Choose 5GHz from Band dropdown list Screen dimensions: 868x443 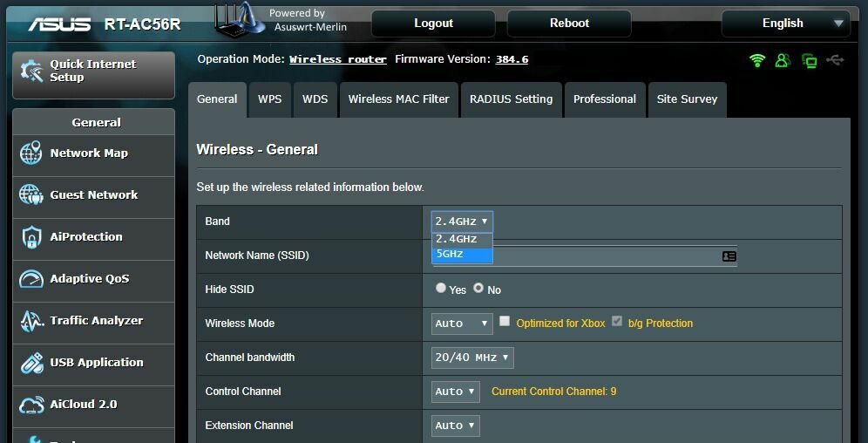point(462,255)
